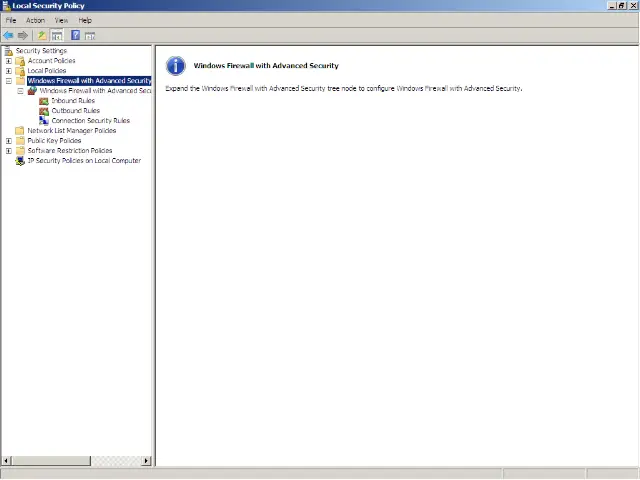Click the Forward arrow toolbar button
Viewport: 640px width, 480px height.
click(23, 36)
